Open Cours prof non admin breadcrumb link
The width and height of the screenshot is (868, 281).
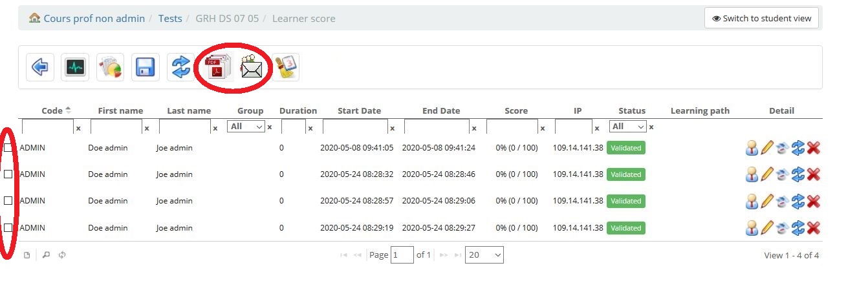coord(94,18)
